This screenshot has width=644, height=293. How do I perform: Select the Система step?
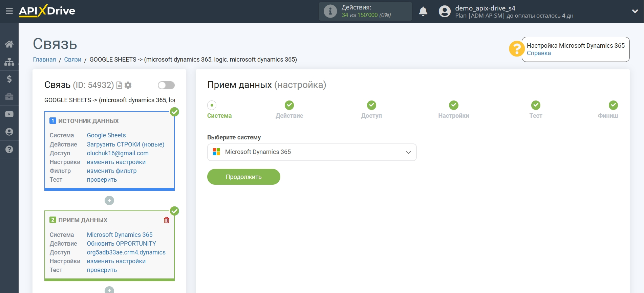tap(212, 105)
